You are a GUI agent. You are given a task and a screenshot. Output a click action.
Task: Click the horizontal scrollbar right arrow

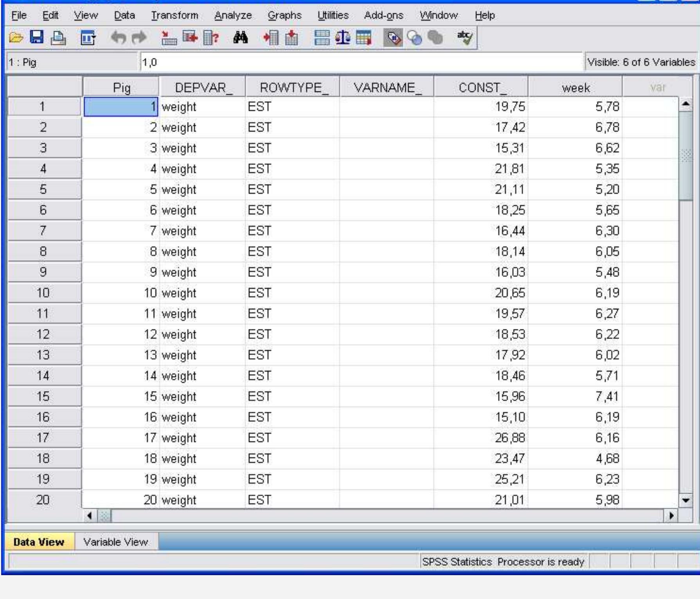[671, 516]
